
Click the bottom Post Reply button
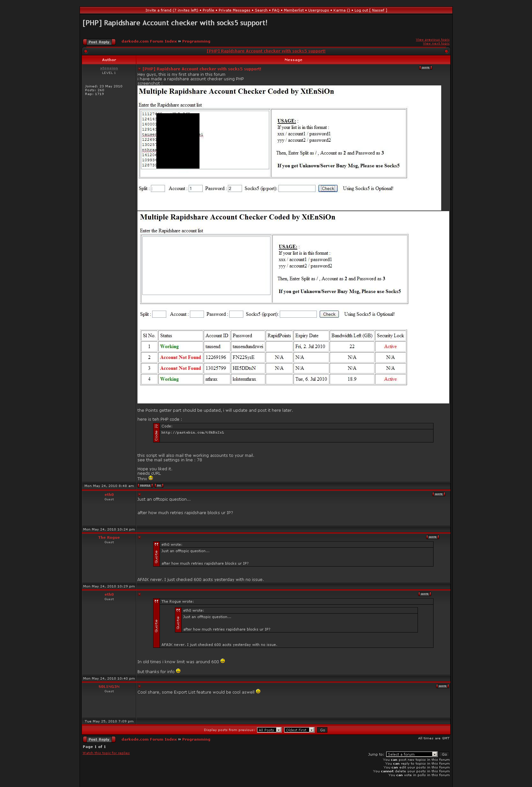(x=99, y=739)
